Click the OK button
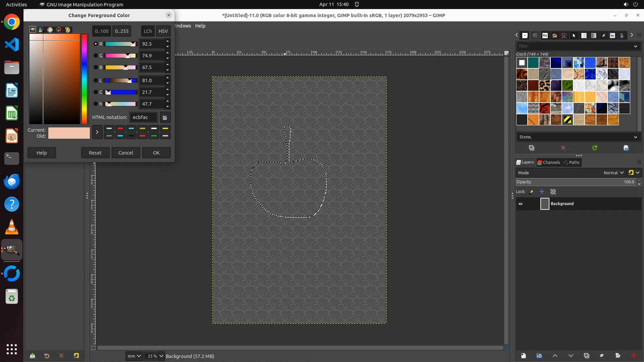This screenshot has width=644, height=362. (x=156, y=153)
